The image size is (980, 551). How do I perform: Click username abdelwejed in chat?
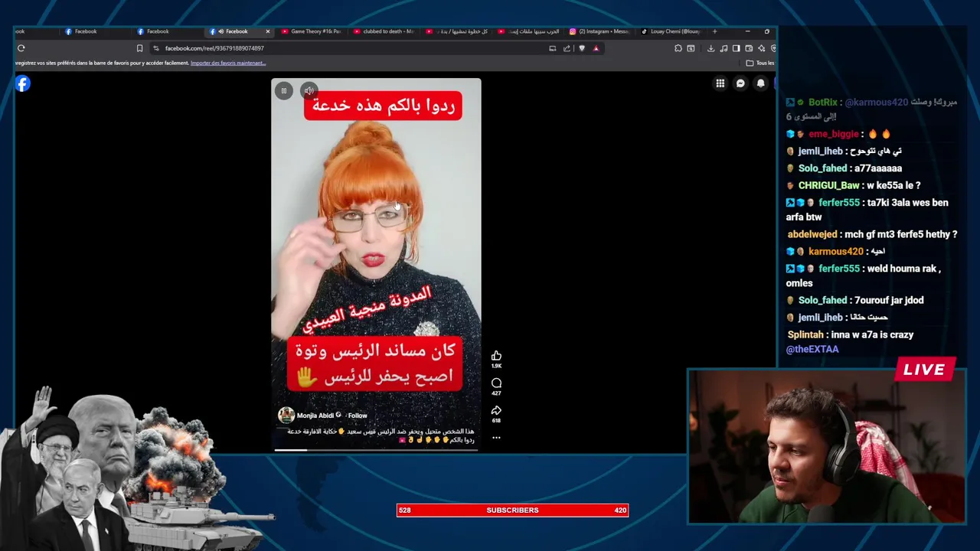(x=812, y=234)
